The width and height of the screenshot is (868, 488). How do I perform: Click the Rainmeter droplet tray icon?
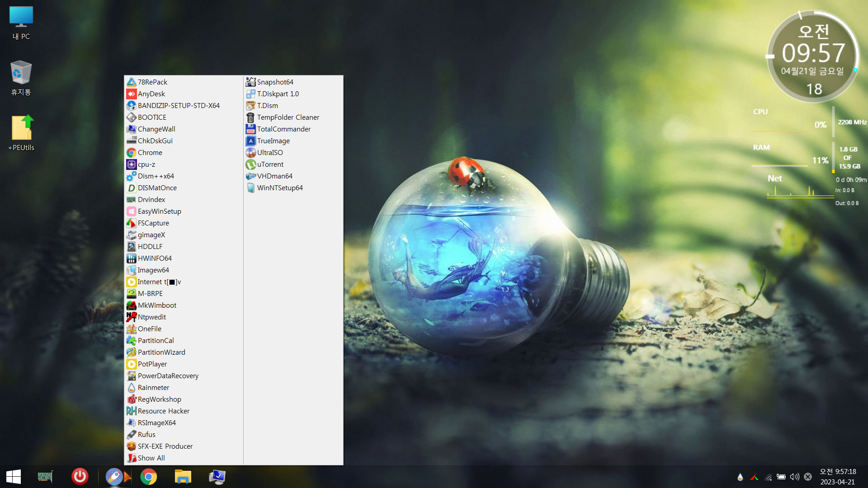pos(740,477)
